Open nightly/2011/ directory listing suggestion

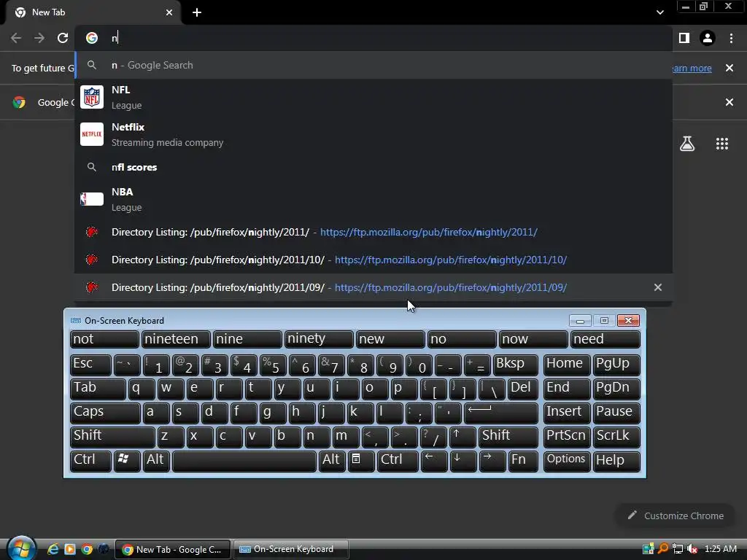point(373,232)
